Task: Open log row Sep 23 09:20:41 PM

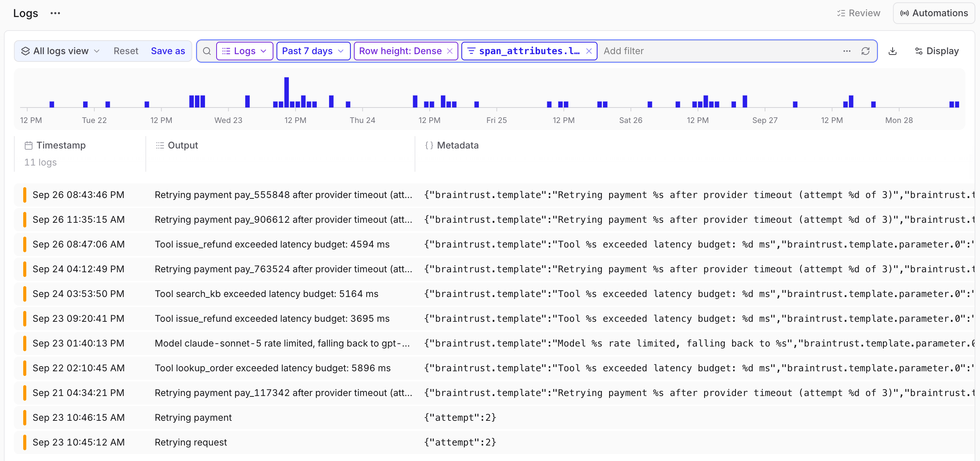Action: click(x=494, y=319)
